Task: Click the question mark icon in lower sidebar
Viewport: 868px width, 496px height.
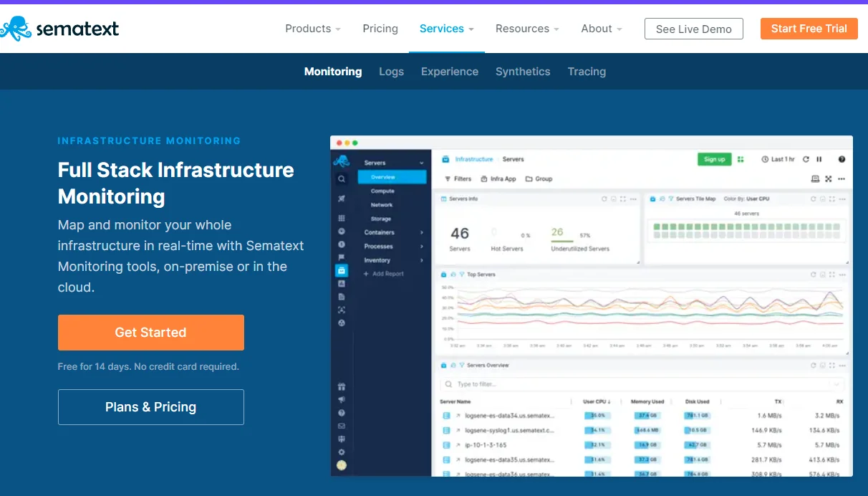Action: click(x=342, y=413)
